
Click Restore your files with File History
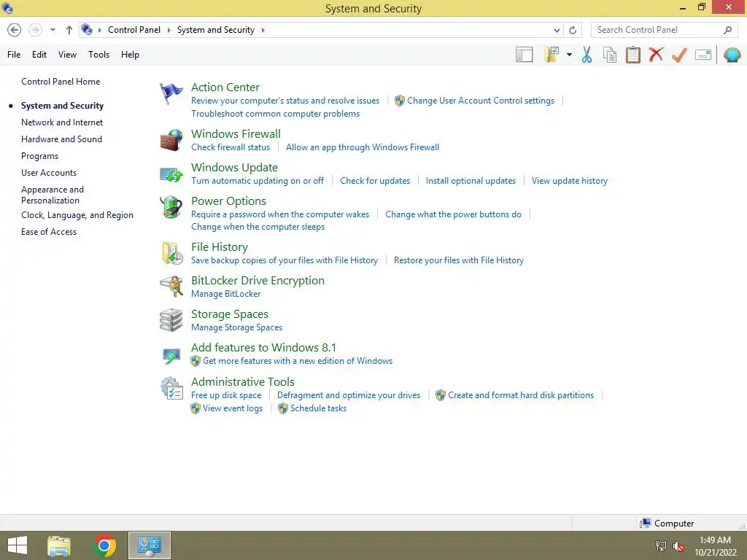click(x=459, y=260)
